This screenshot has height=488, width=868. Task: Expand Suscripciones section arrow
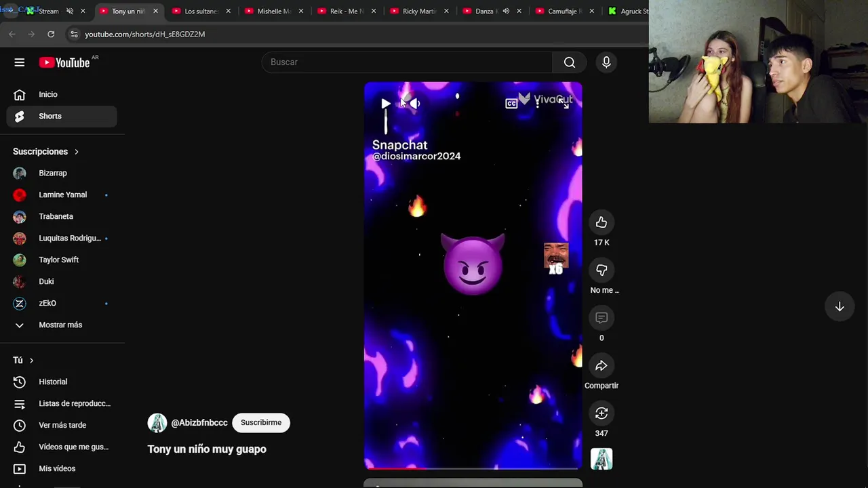click(x=77, y=152)
